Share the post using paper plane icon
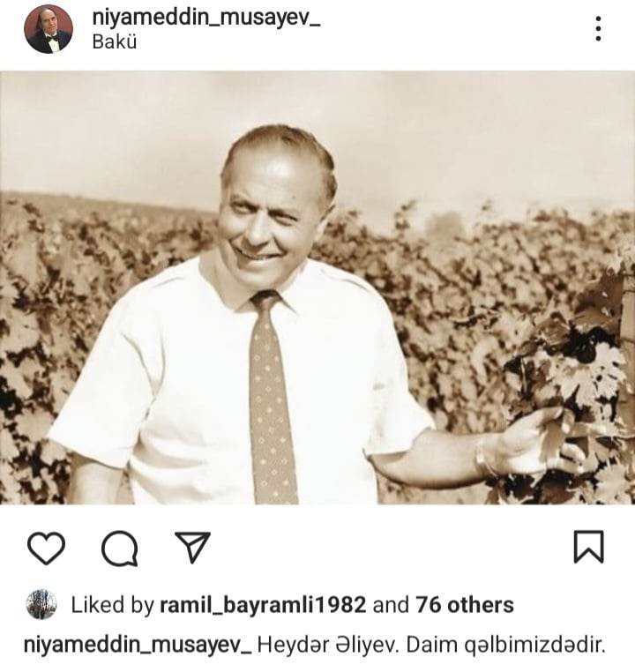Screen dimensions: 635x672 point(193,547)
